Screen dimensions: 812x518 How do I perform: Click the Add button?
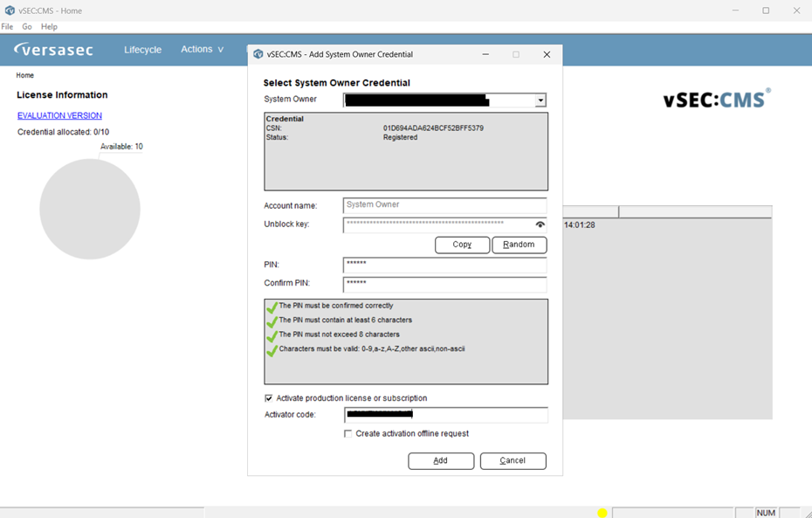coord(441,460)
